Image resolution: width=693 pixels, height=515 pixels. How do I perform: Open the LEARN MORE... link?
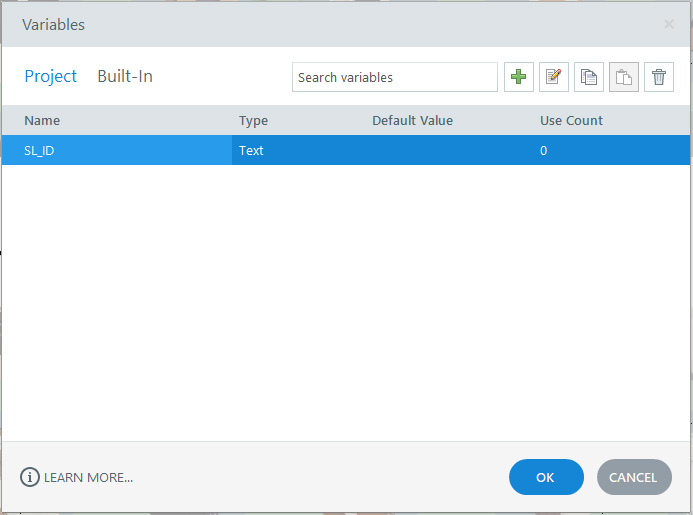(x=88, y=477)
